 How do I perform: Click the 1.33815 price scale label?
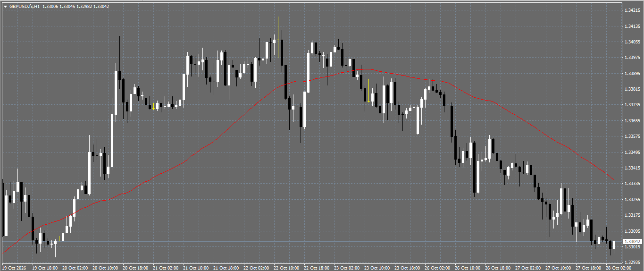point(632,89)
